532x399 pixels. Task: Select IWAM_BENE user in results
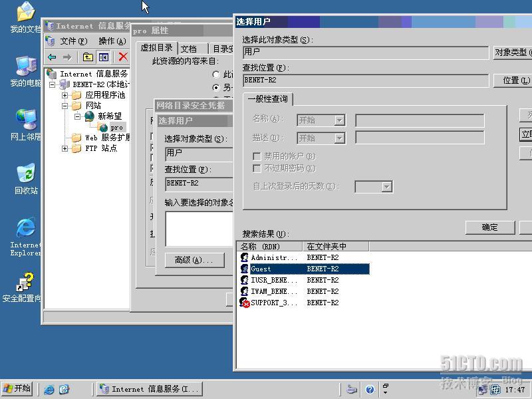coord(304,291)
